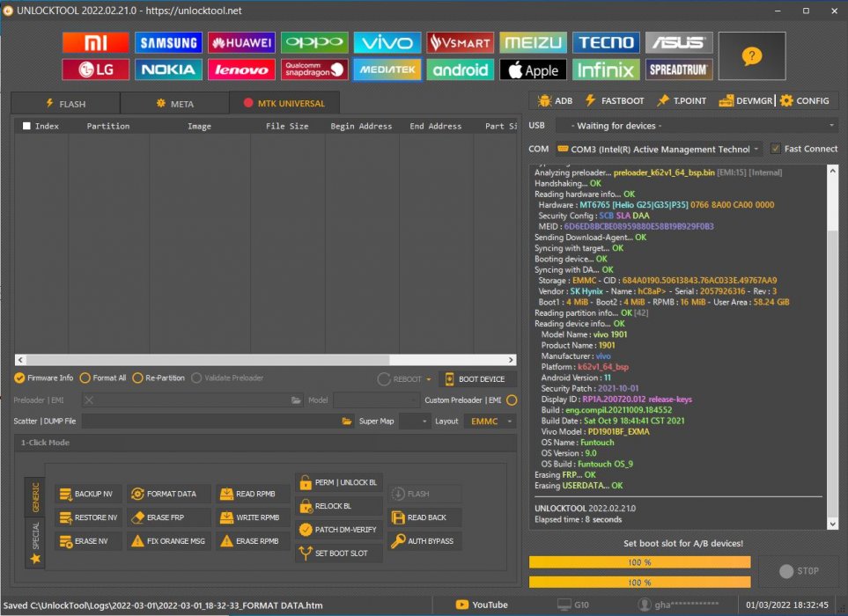Open the SPECIAL side tab
The width and height of the screenshot is (848, 616).
point(35,542)
